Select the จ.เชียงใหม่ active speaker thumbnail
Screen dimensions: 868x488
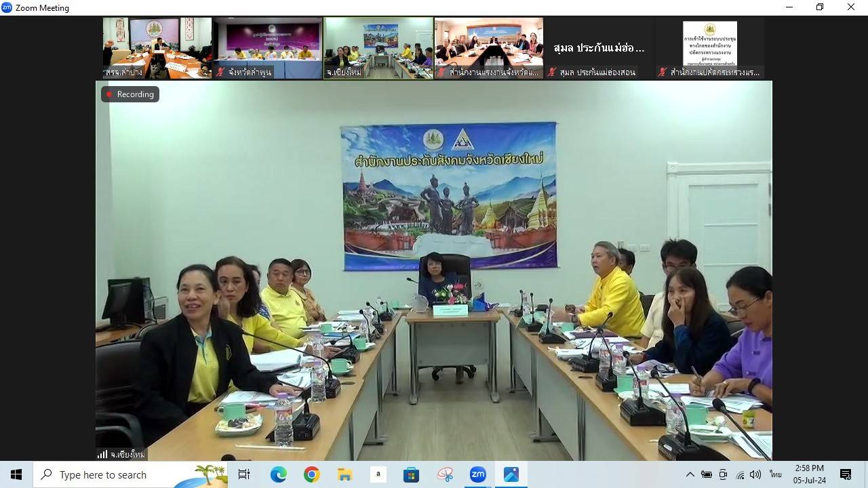click(378, 48)
